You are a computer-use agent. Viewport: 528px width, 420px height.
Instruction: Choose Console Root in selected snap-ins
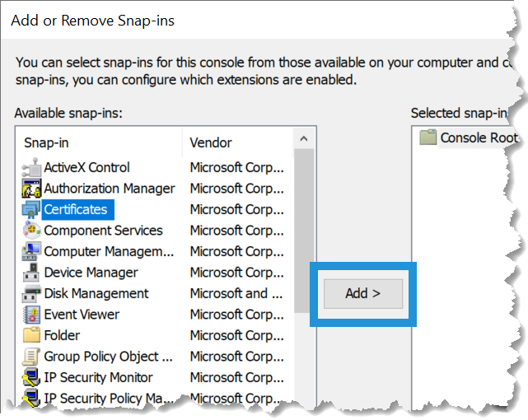click(x=478, y=138)
